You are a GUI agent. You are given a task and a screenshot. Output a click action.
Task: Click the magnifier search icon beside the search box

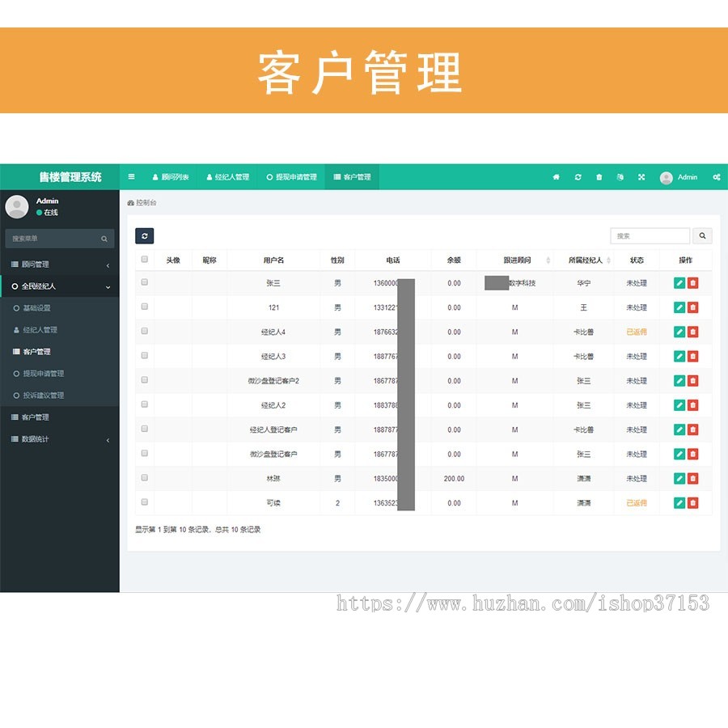tap(702, 235)
